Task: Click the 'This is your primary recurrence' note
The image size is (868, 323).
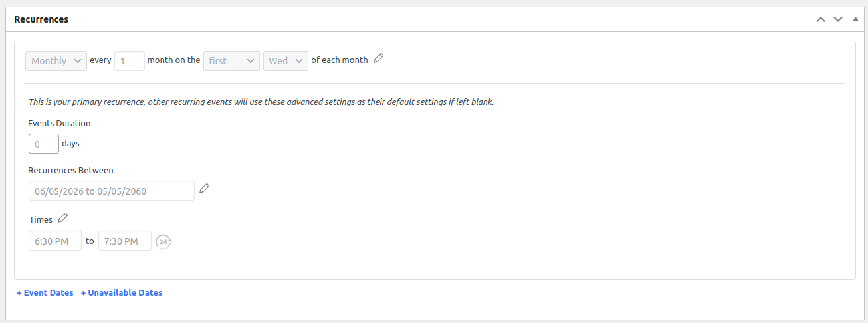Action: coord(261,102)
